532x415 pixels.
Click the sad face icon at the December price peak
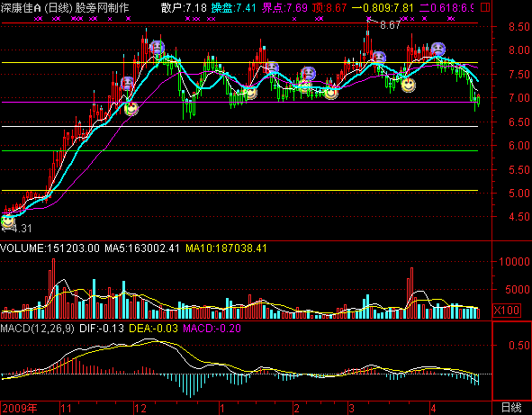point(157,47)
